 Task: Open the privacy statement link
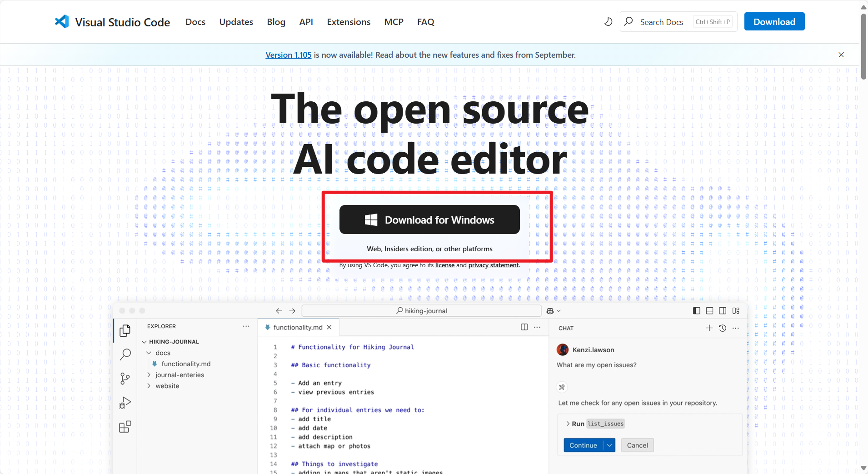pyautogui.click(x=494, y=265)
